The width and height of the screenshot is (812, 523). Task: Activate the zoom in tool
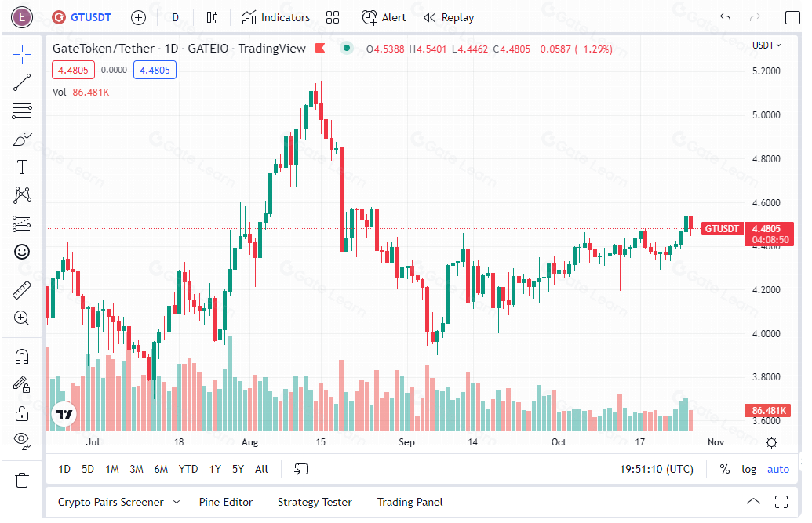[22, 318]
